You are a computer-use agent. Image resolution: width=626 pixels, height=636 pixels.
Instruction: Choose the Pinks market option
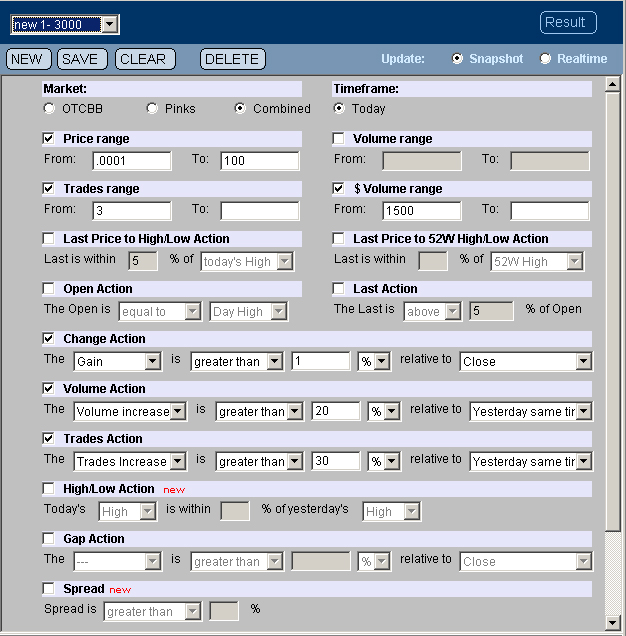tap(152, 108)
